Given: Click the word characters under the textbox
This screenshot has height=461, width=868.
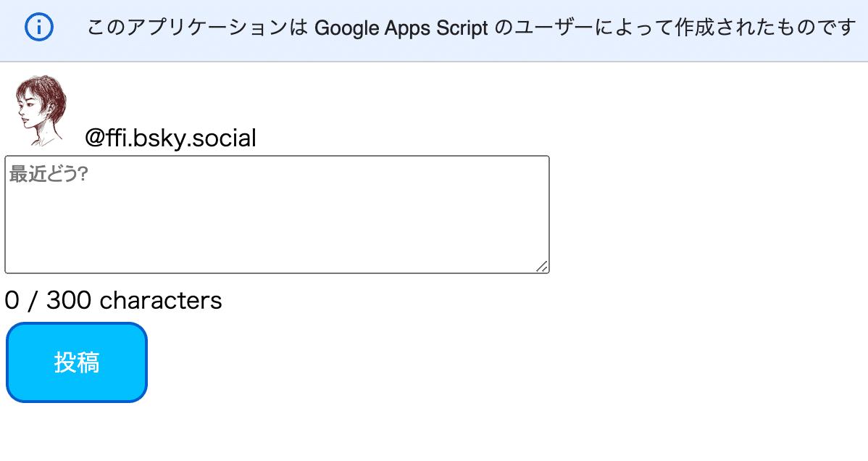Looking at the screenshot, I should click(x=161, y=300).
